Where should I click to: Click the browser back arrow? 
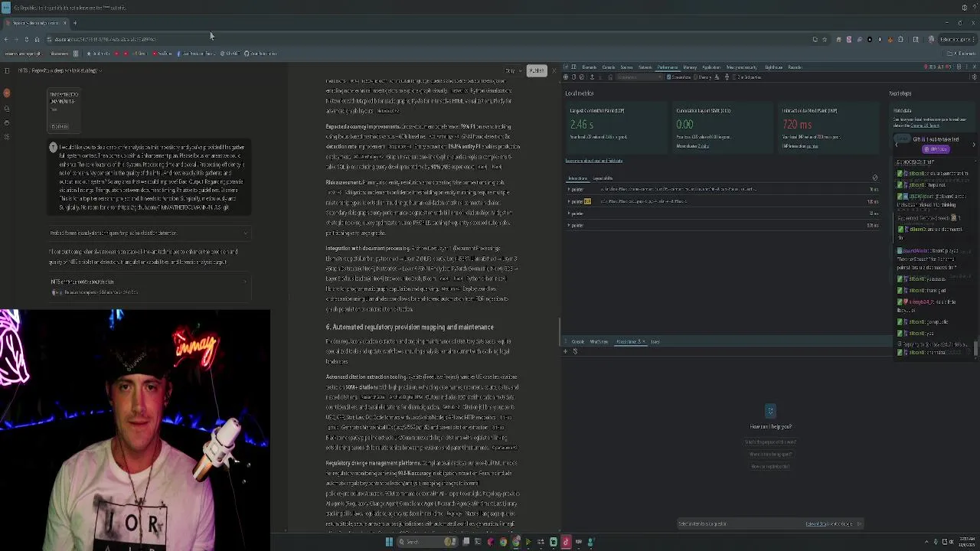6,39
